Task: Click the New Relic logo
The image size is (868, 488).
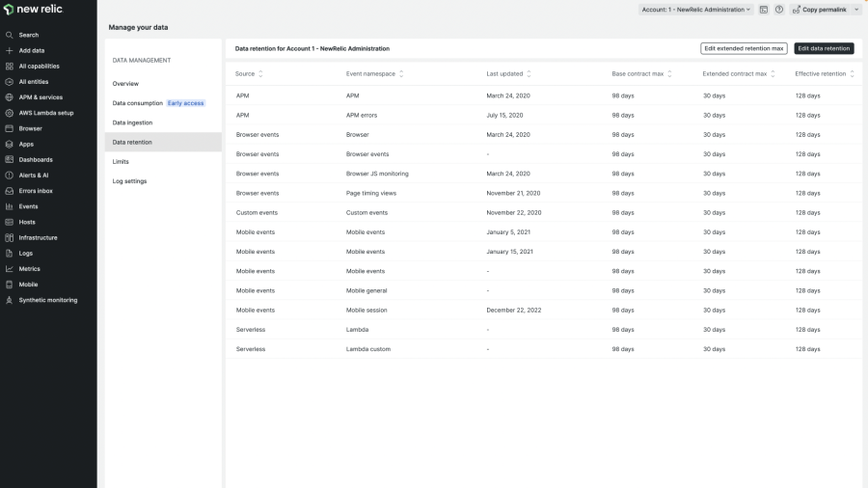Action: (x=33, y=10)
